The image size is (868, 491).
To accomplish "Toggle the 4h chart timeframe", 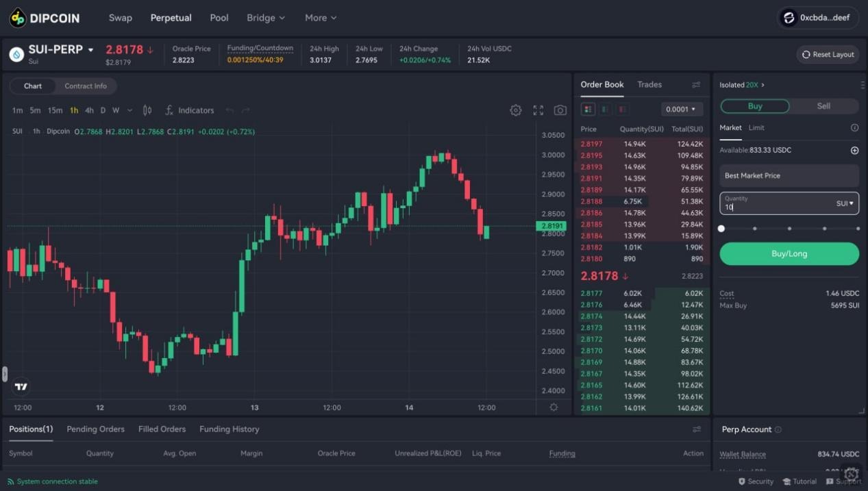I will click(89, 110).
